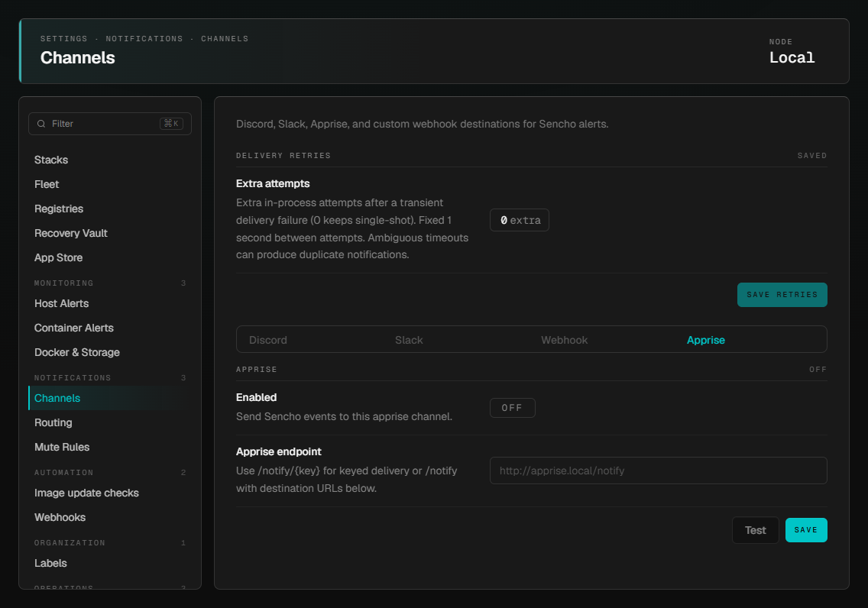Click the 0 extra attempts field
Image resolution: width=868 pixels, height=608 pixels.
(x=520, y=220)
